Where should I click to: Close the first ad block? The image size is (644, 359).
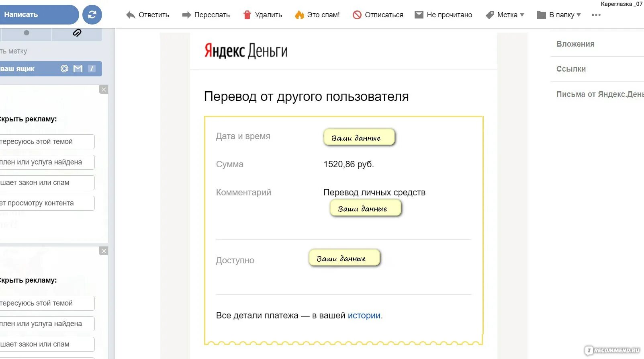[x=104, y=90]
